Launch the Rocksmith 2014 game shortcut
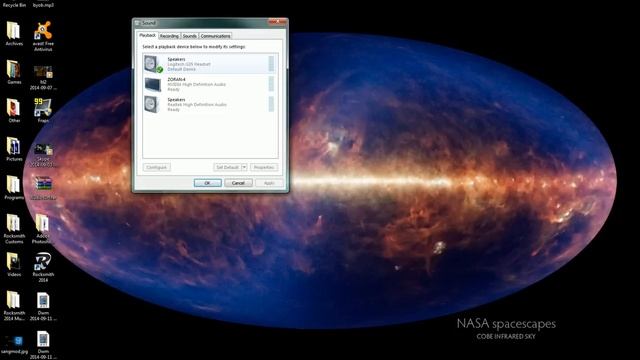The width and height of the screenshot is (640, 360). tap(42, 262)
